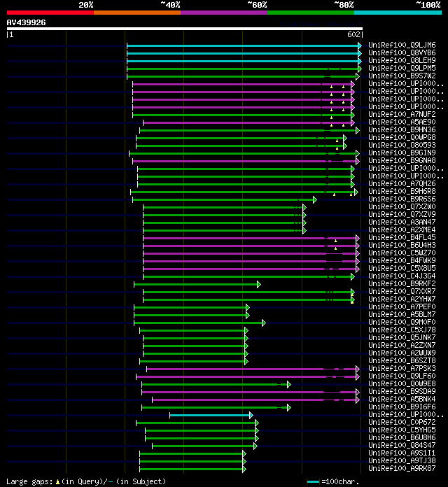Image resolution: width=448 pixels, height=487 pixels.
Task: Select the UniRef100_Q5JNK7 label
Action: click(402, 337)
